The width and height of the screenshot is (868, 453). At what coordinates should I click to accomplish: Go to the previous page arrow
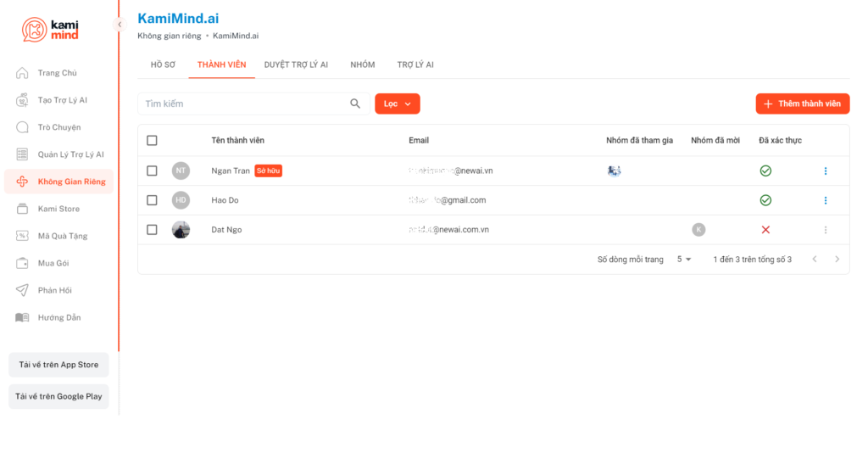tap(815, 259)
